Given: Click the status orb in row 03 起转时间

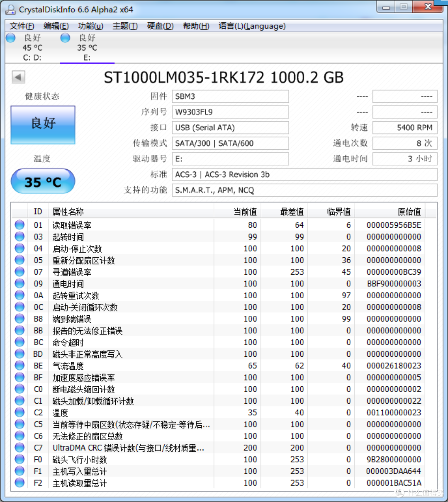Looking at the screenshot, I should 19,236.
